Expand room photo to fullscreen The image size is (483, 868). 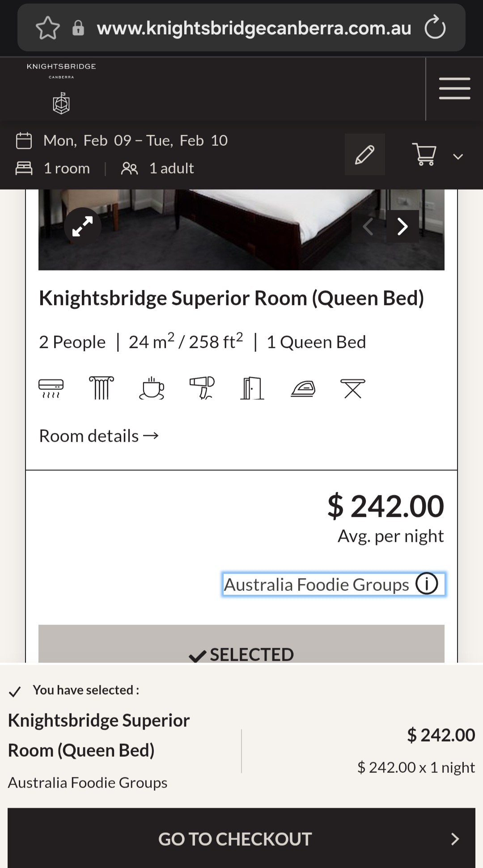83,227
